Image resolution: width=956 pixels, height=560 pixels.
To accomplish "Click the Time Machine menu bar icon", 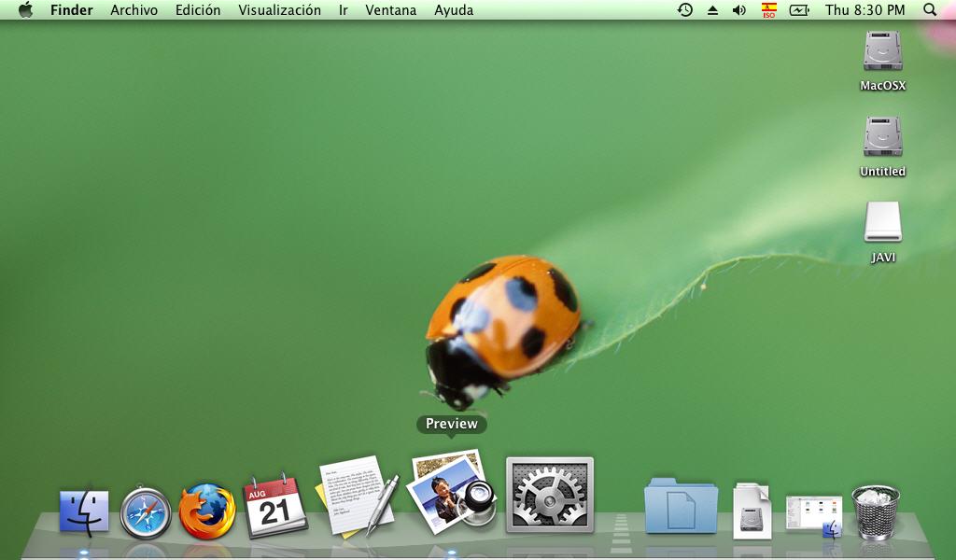I will click(x=684, y=9).
